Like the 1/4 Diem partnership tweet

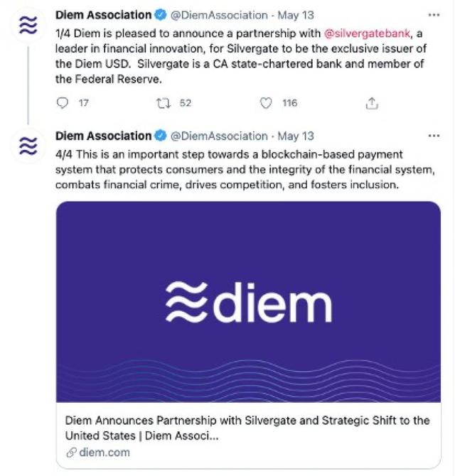(266, 103)
